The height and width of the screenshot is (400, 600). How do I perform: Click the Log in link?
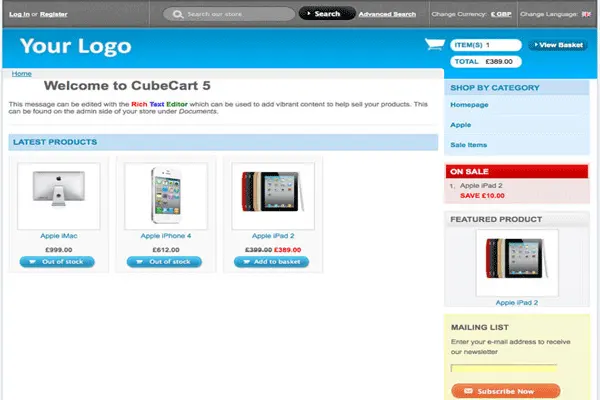click(x=19, y=14)
